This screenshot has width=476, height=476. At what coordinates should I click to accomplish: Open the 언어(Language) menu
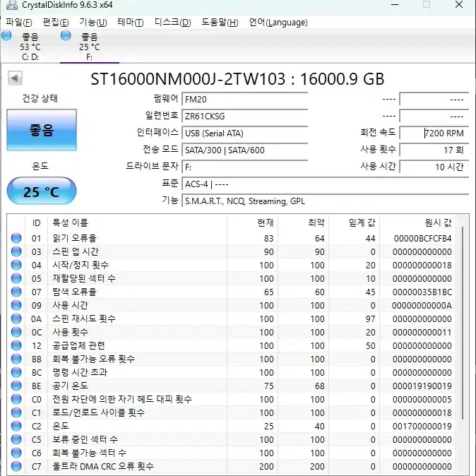pos(278,22)
